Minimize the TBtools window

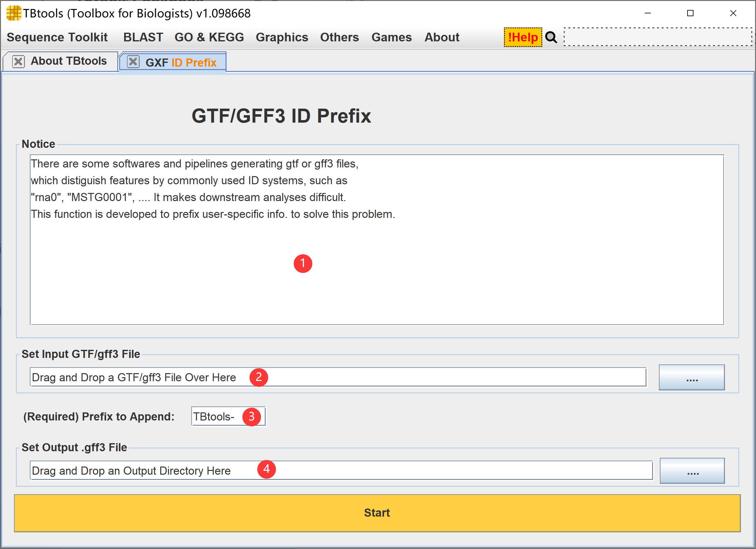pyautogui.click(x=648, y=13)
